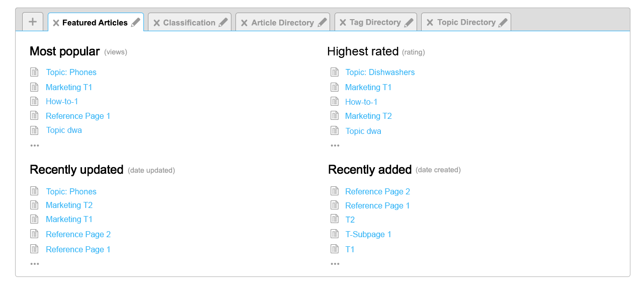Screen dimensions: 644x283
Task: Click pencil icon on Article Directory tab
Action: 322,23
